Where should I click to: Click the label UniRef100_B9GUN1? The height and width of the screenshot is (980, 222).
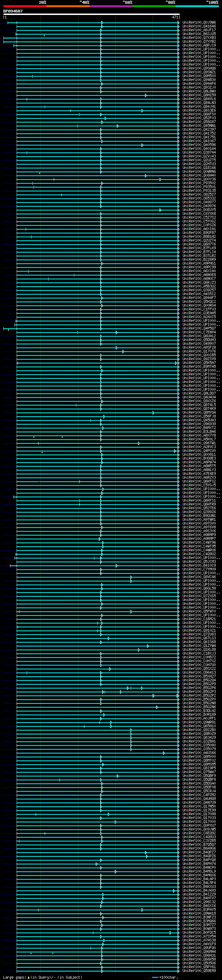coord(199,516)
